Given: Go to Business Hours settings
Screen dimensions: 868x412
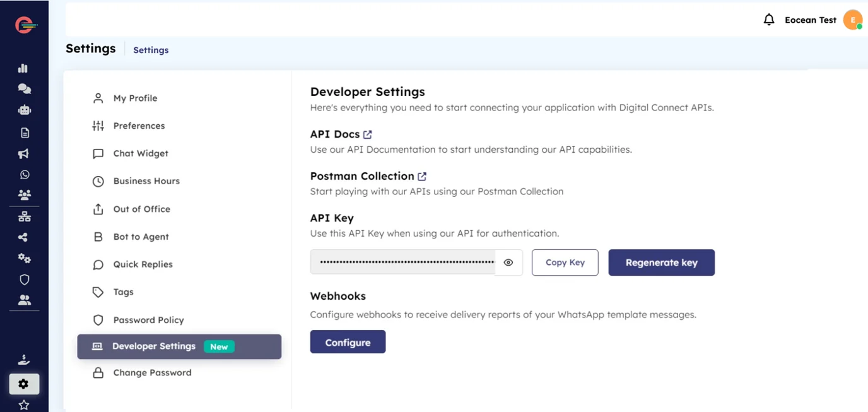Looking at the screenshot, I should pyautogui.click(x=146, y=181).
